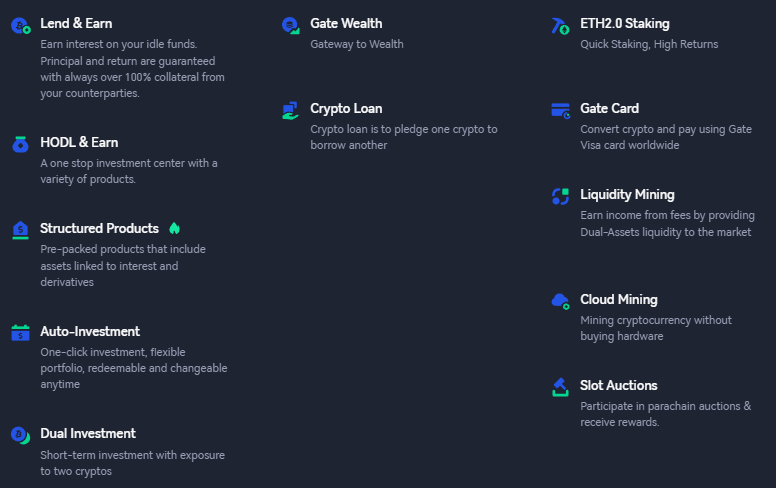Click the Slot Auctions gavel icon

pyautogui.click(x=560, y=387)
